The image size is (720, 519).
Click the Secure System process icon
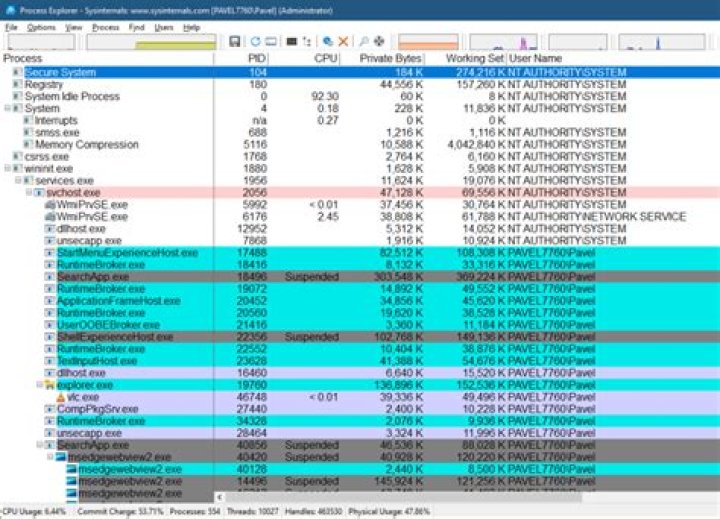click(x=17, y=73)
